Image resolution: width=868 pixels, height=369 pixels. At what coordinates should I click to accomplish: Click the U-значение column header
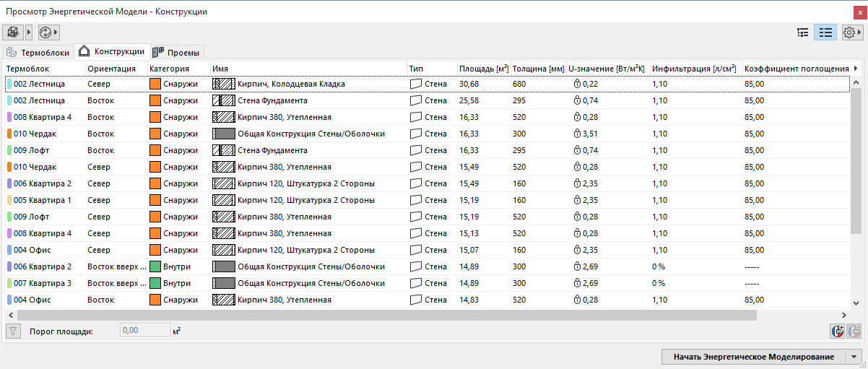point(607,69)
